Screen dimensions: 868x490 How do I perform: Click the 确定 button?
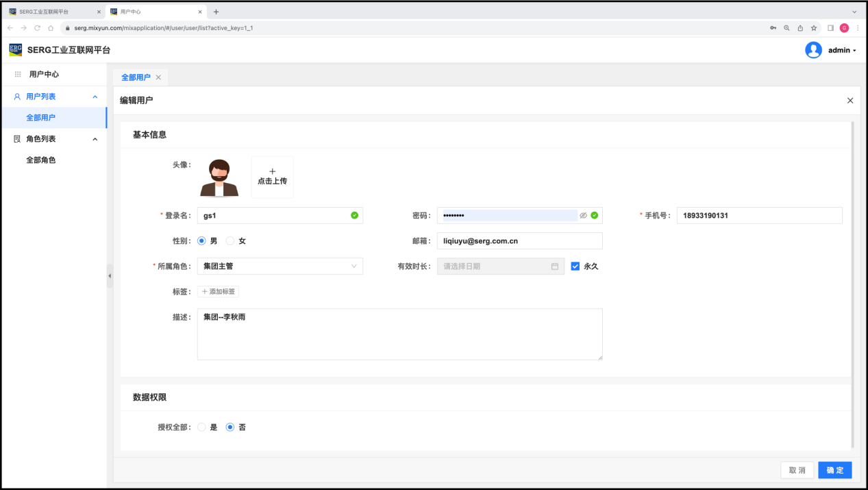pyautogui.click(x=834, y=470)
